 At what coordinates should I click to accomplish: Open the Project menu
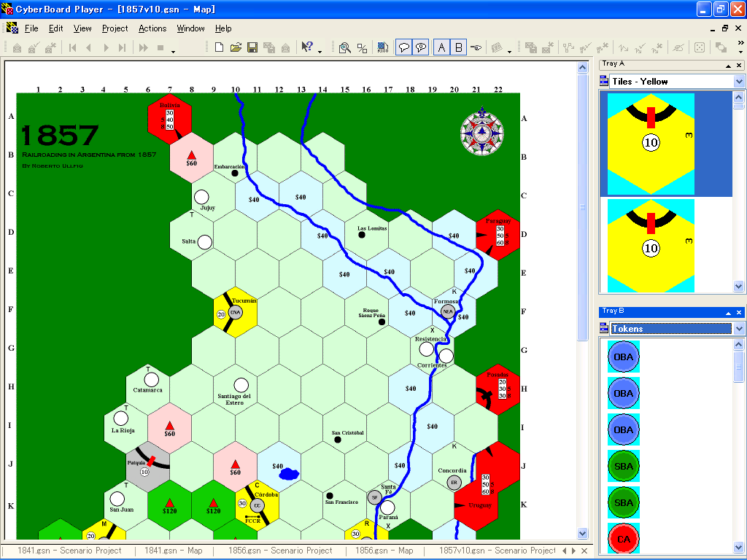tap(115, 28)
